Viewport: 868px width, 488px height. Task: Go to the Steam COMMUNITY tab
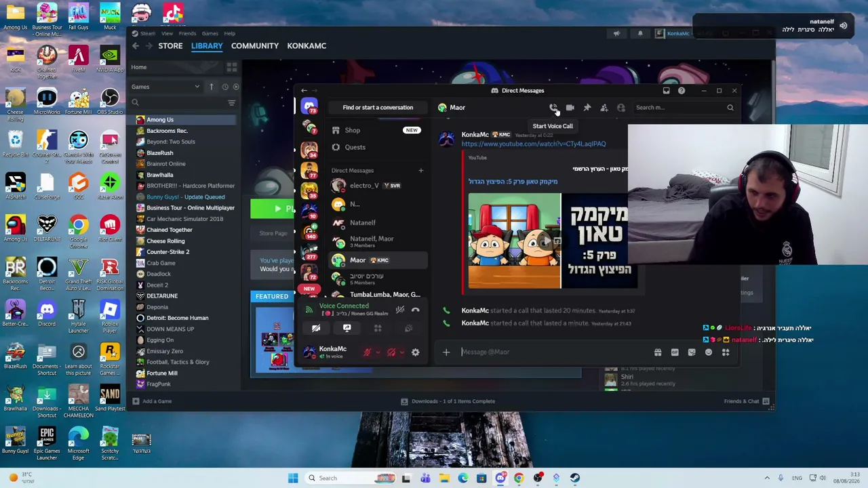(x=255, y=46)
